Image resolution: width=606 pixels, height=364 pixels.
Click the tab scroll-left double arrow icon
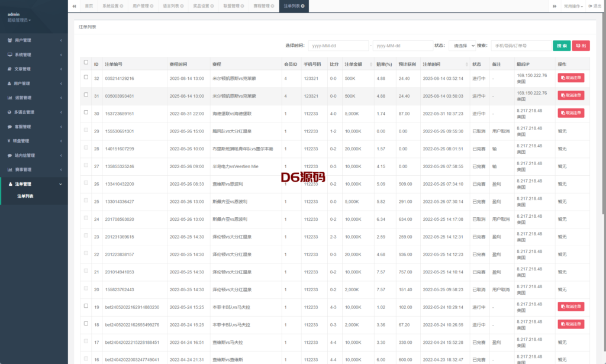click(74, 6)
